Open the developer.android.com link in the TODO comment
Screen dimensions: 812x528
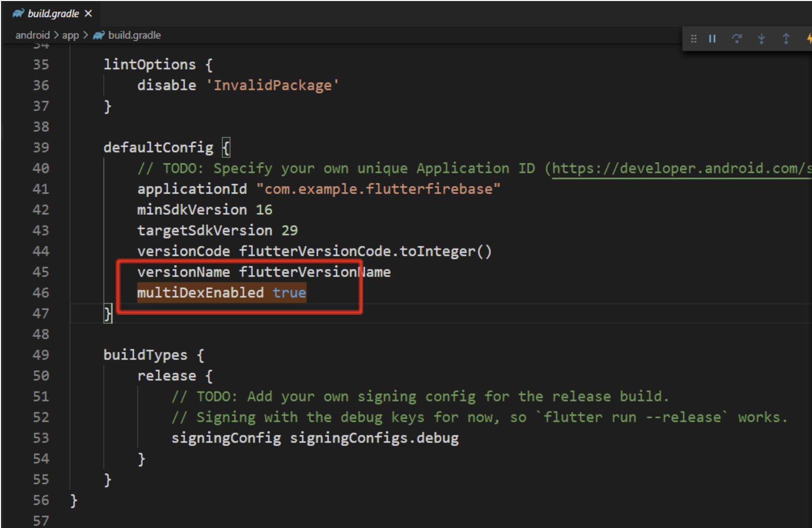[x=680, y=168]
